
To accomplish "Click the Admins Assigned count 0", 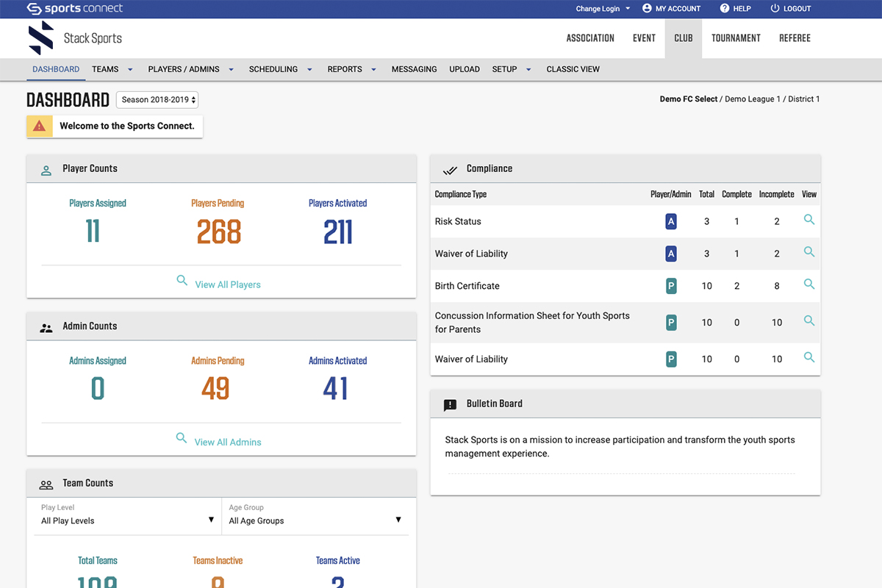I will tap(98, 389).
